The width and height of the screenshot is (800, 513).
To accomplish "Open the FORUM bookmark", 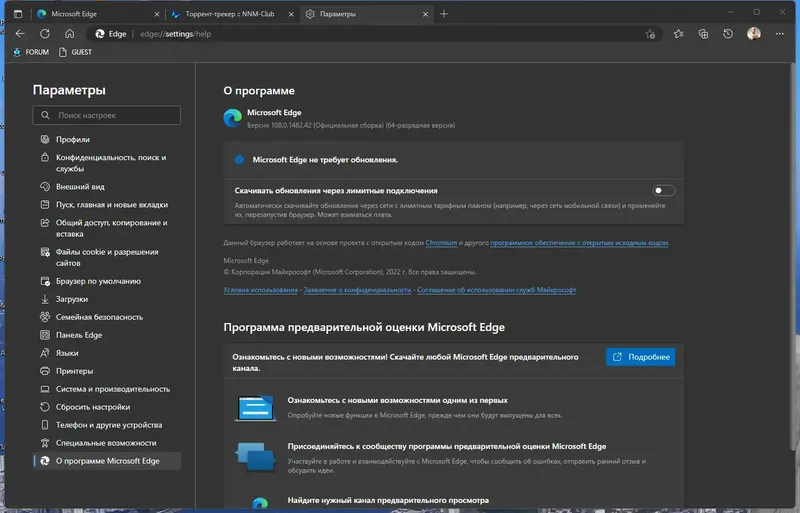I will (x=31, y=52).
